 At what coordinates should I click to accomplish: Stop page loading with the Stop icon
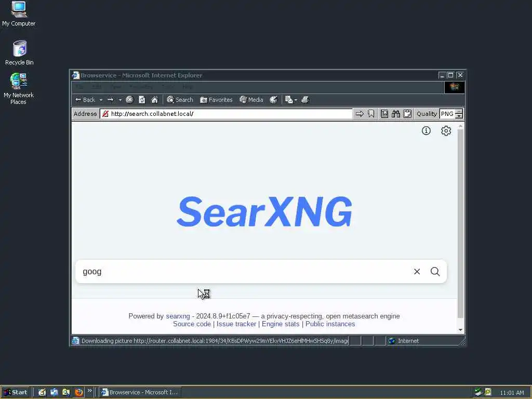click(129, 100)
